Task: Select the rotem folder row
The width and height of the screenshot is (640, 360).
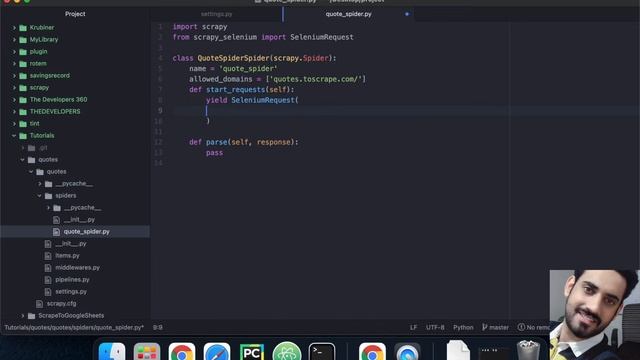Action: tap(75, 64)
